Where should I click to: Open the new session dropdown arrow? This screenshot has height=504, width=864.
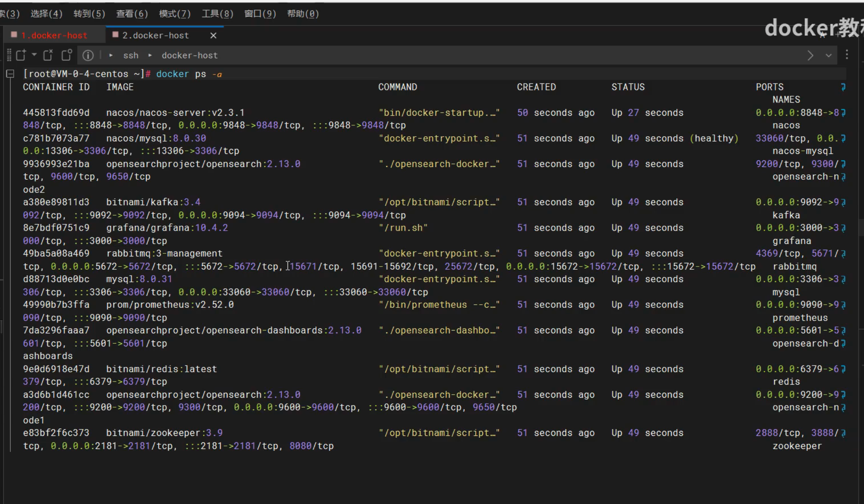click(x=34, y=55)
